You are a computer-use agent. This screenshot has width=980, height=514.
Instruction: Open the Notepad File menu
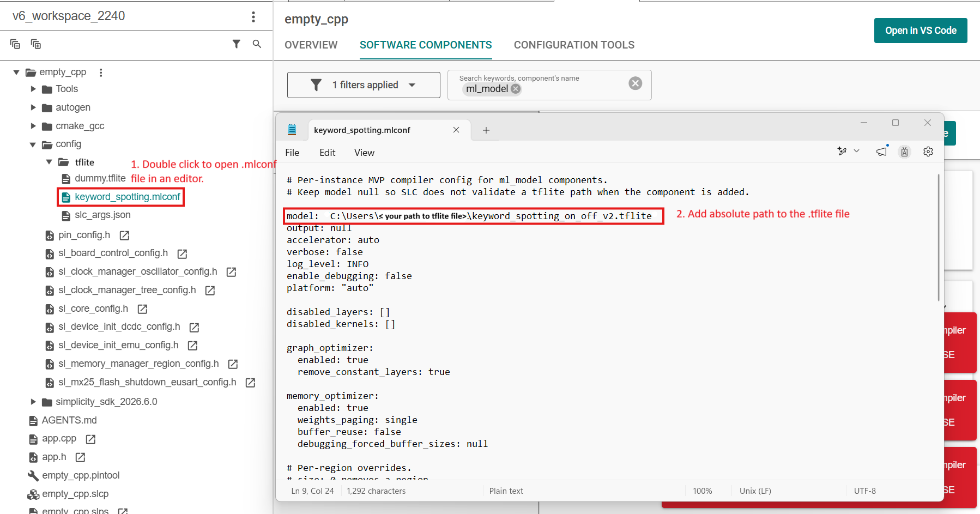[x=292, y=153]
